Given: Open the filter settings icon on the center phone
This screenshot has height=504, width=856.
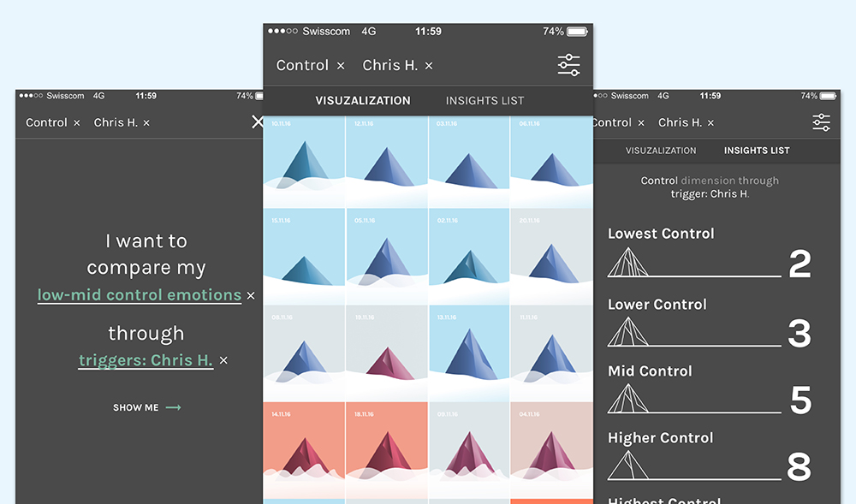Looking at the screenshot, I should 569,65.
